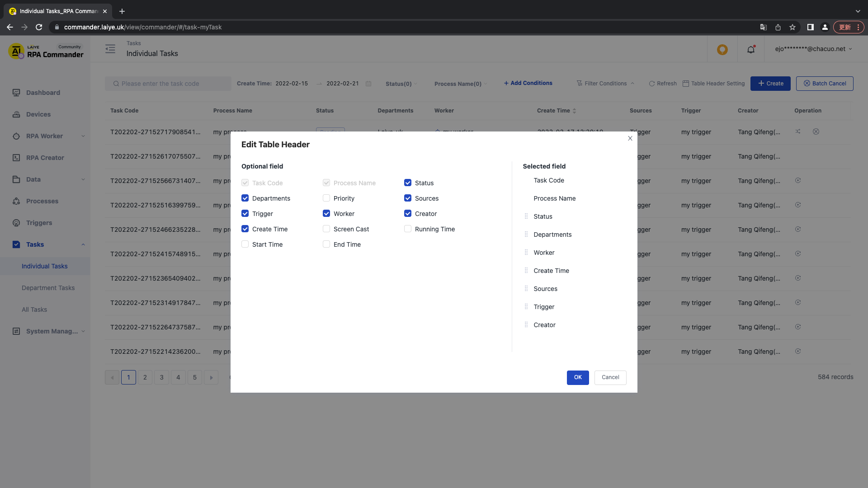This screenshot has height=488, width=868.
Task: Enable the Start Time field checkbox
Action: click(x=245, y=244)
